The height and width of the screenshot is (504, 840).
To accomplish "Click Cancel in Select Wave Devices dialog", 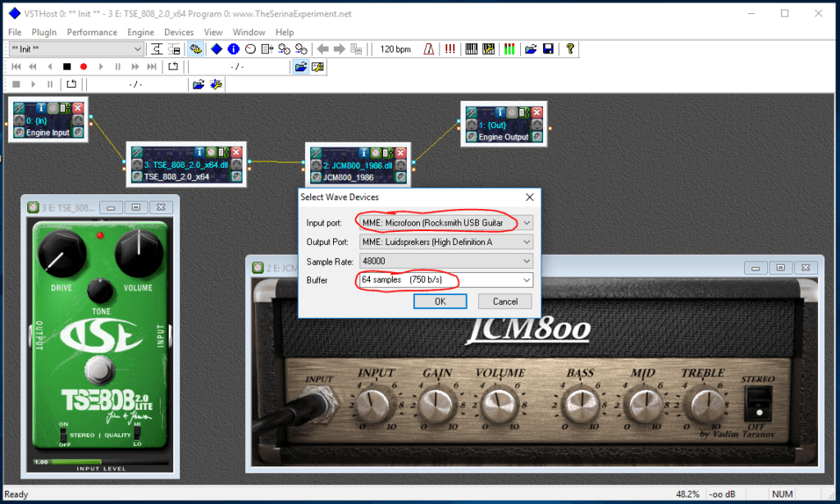I will coord(504,302).
